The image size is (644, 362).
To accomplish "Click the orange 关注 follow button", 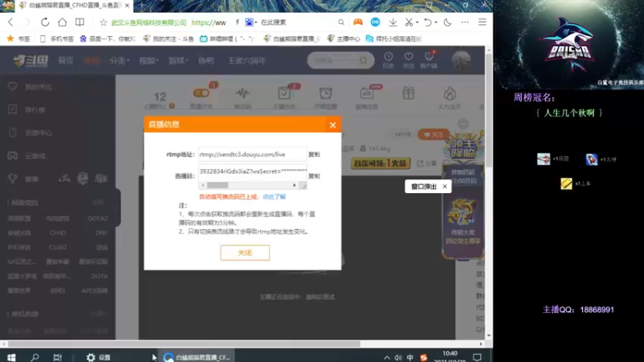I will click(x=433, y=134).
